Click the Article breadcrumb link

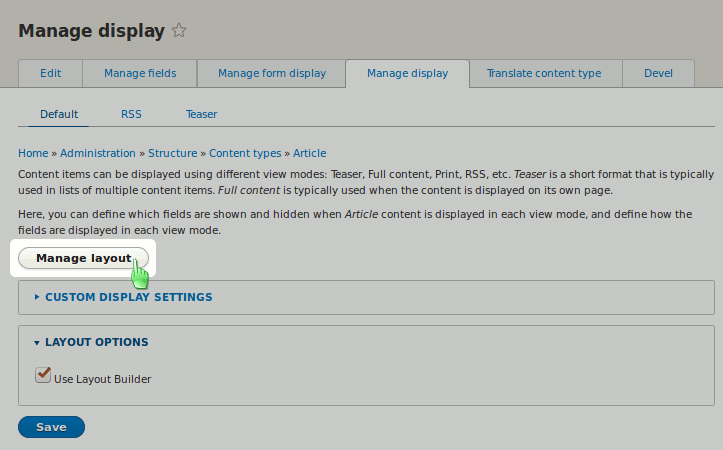coord(309,153)
